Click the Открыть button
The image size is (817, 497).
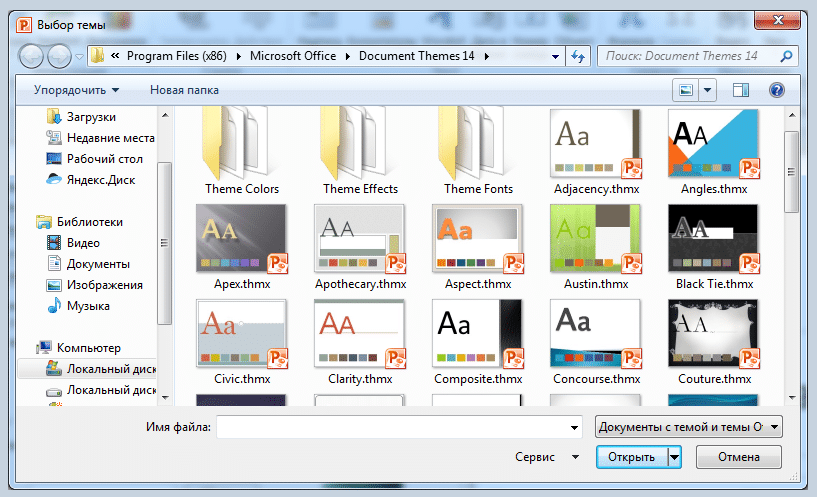[632, 457]
